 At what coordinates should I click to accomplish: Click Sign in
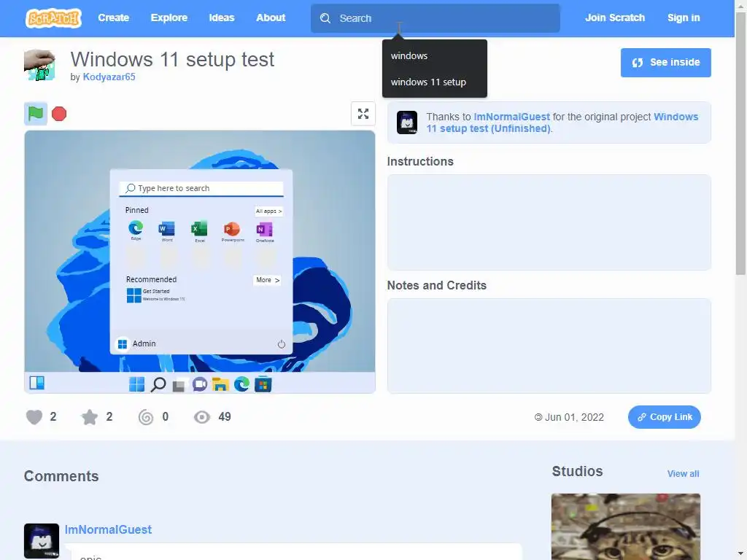click(x=683, y=17)
